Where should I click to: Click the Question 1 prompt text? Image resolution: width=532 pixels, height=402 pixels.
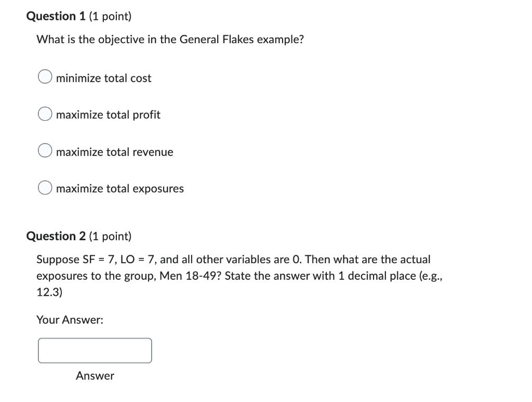(x=170, y=39)
